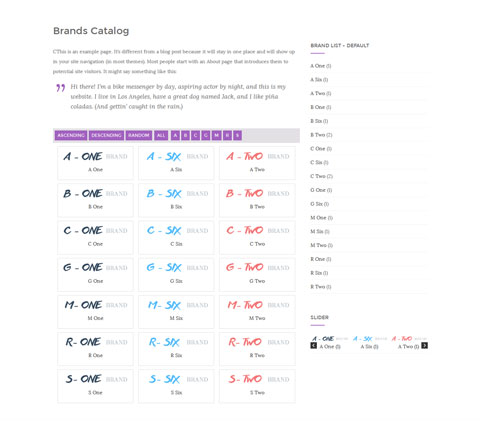Screen dimensions: 480x421
Task: Open the G - Two brand logo
Action: (x=257, y=267)
